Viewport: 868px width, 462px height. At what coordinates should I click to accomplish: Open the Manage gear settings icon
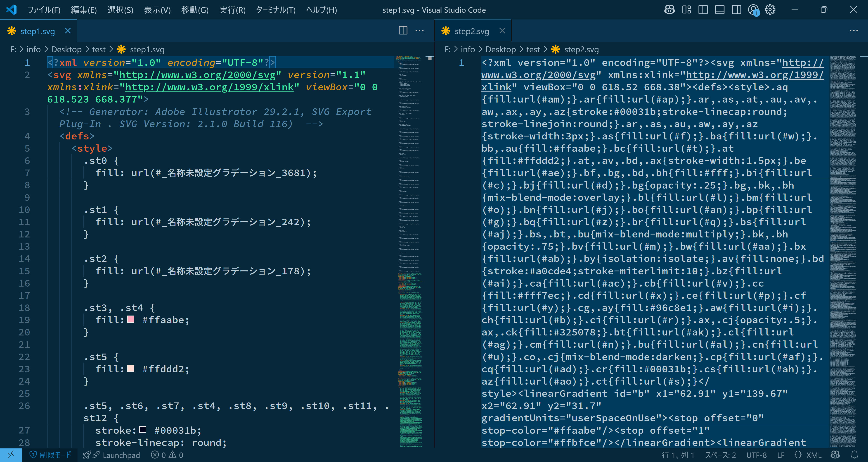click(x=770, y=10)
